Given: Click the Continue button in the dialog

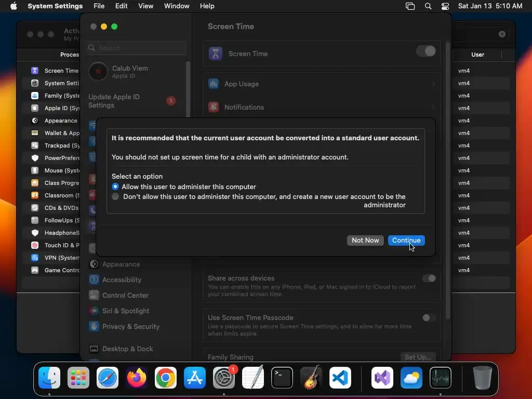Looking at the screenshot, I should [x=406, y=240].
